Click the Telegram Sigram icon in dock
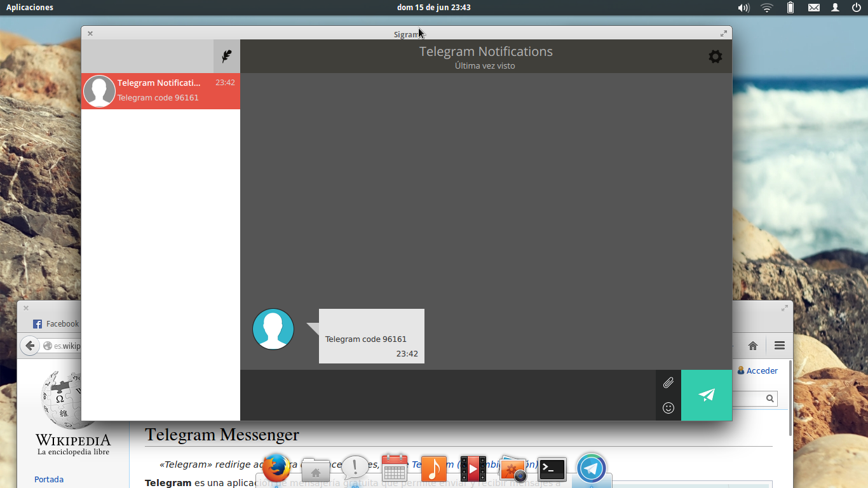Screen dimensions: 868x488 point(592,469)
